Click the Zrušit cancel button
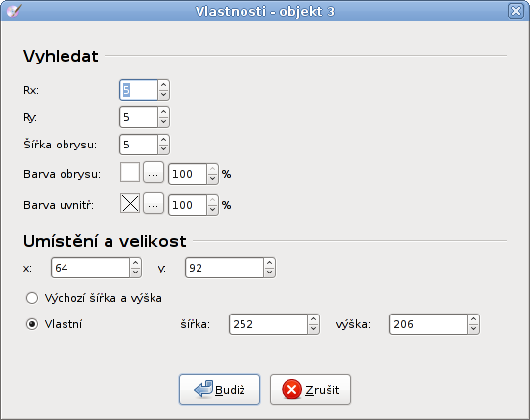The height and width of the screenshot is (420, 530). click(x=310, y=390)
